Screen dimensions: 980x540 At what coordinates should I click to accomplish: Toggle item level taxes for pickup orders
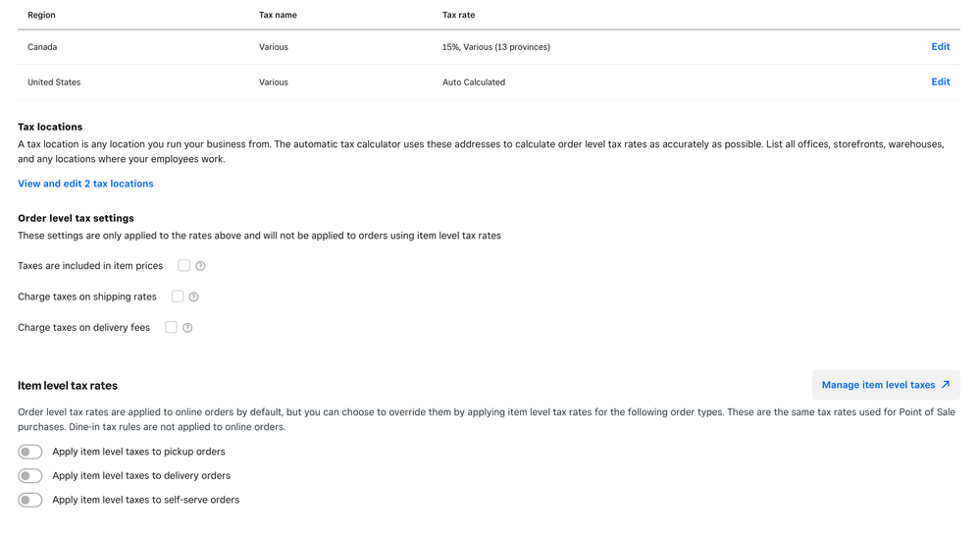30,452
